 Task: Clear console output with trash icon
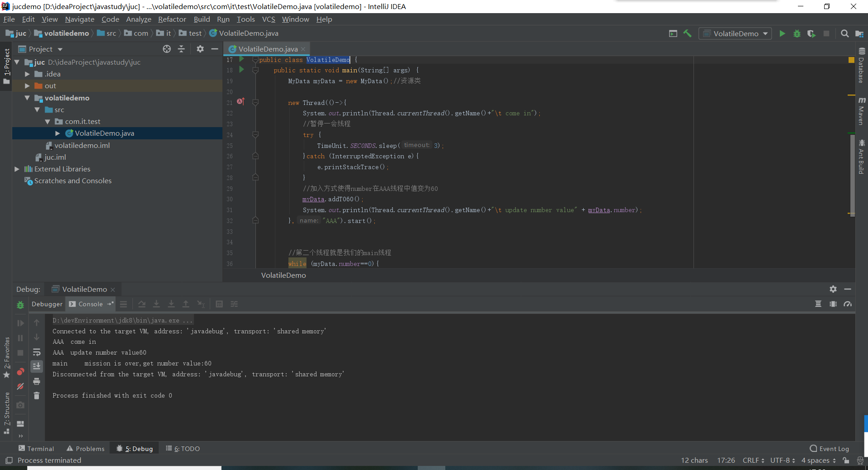[37, 396]
